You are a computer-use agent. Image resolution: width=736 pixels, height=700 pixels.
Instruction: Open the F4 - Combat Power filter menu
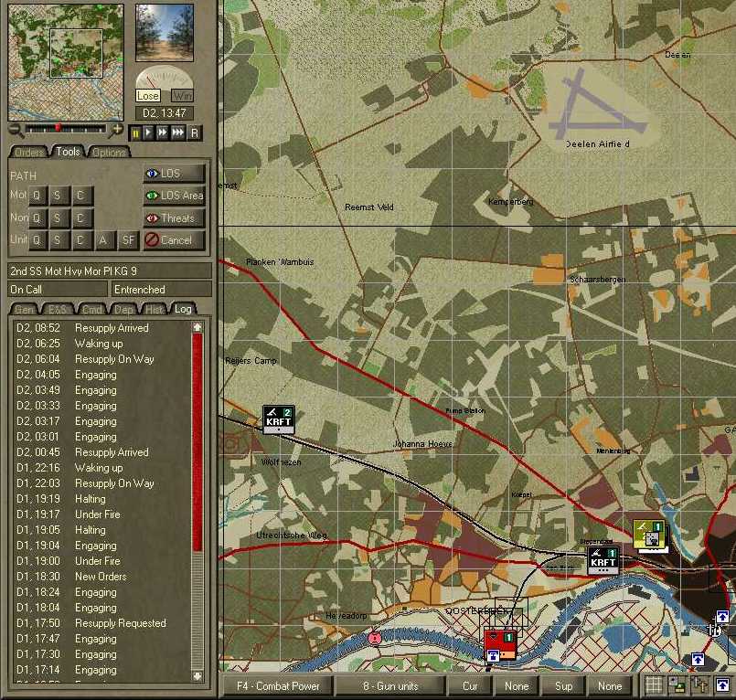(x=278, y=686)
